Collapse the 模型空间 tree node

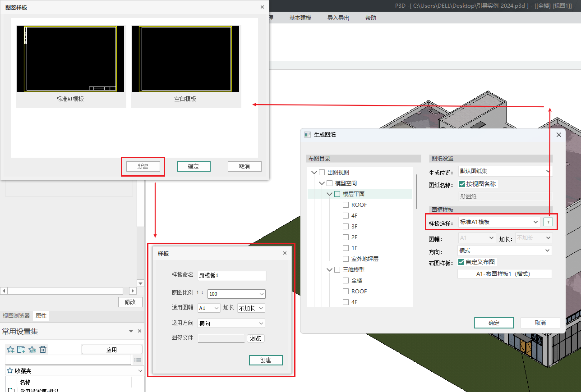click(x=322, y=183)
